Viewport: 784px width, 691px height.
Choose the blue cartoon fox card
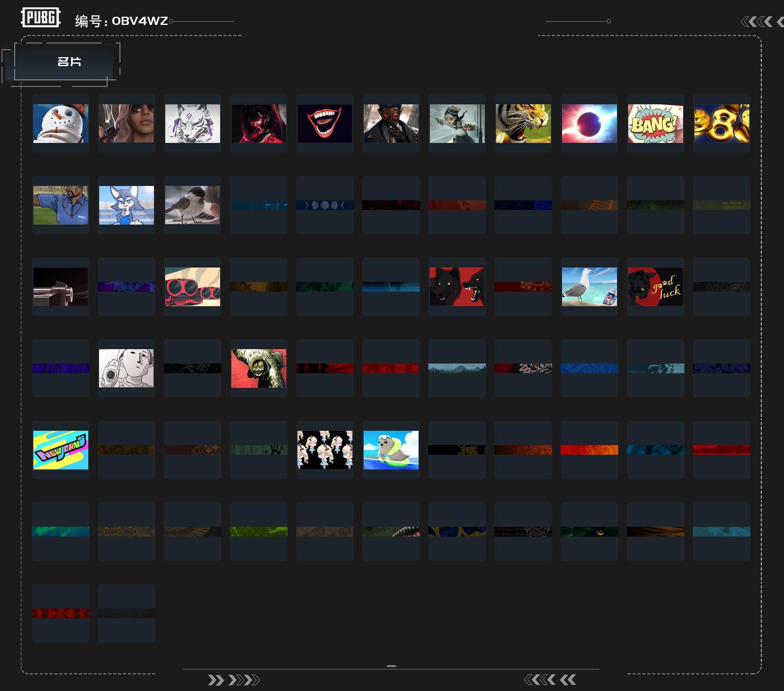pyautogui.click(x=126, y=205)
